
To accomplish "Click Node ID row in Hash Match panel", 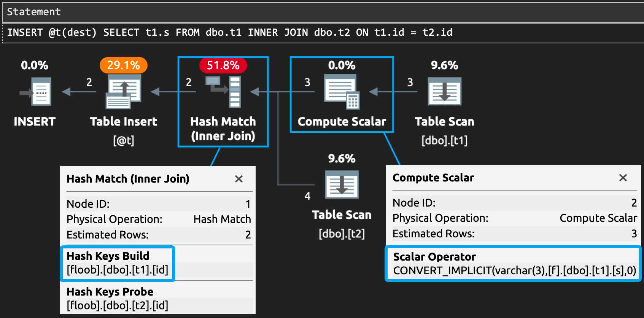I will coord(159,204).
